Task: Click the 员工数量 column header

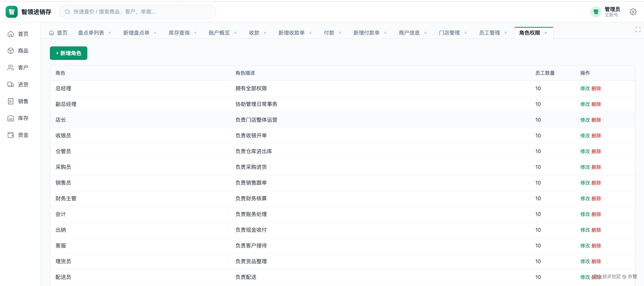Action: point(545,73)
